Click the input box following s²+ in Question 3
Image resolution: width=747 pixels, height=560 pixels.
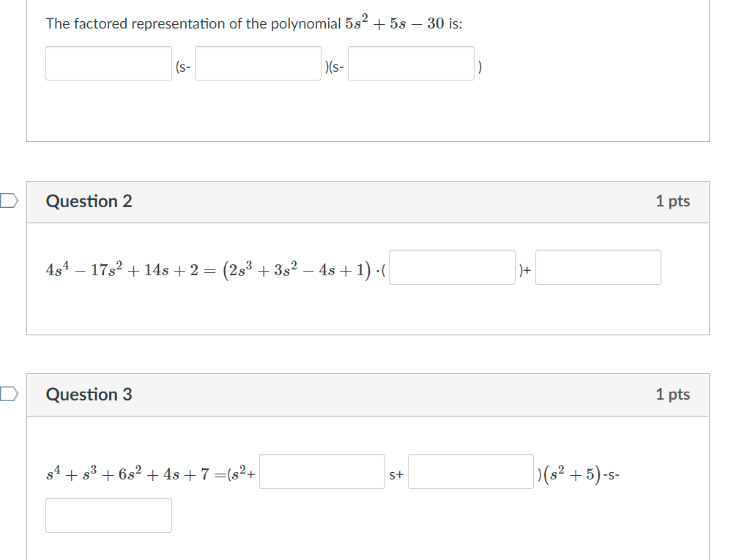click(322, 471)
